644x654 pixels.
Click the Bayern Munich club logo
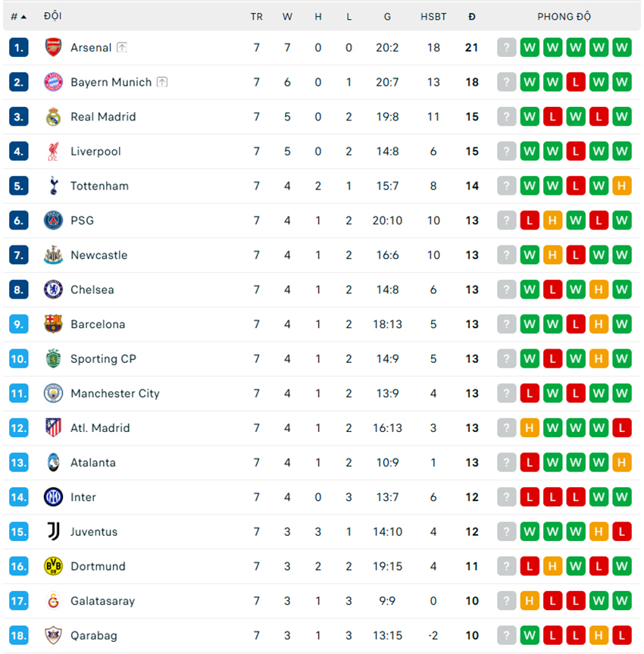click(x=53, y=82)
